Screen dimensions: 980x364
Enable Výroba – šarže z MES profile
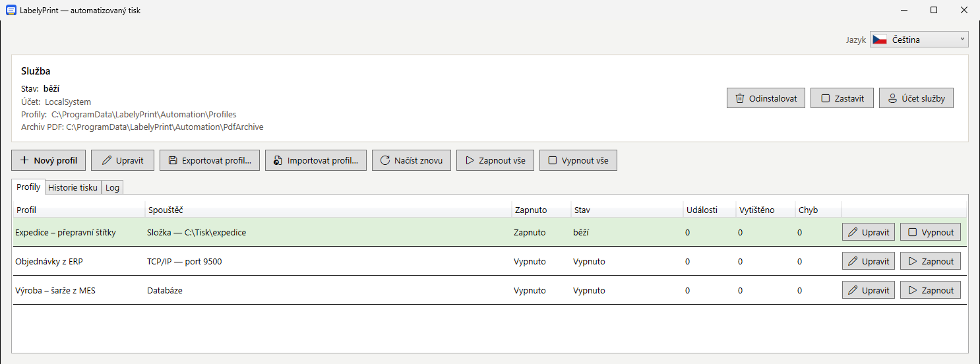tap(931, 290)
